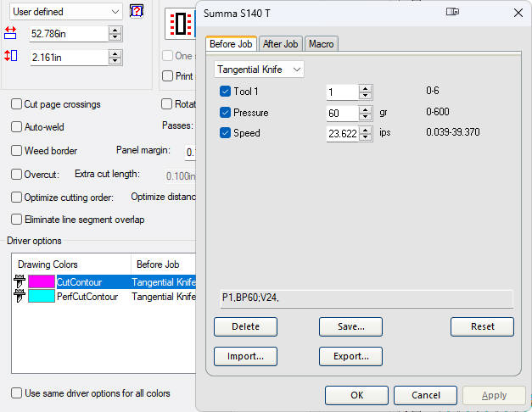Image resolution: width=532 pixels, height=412 pixels.
Task: Decrease the 52.786in width value
Action: click(115, 37)
